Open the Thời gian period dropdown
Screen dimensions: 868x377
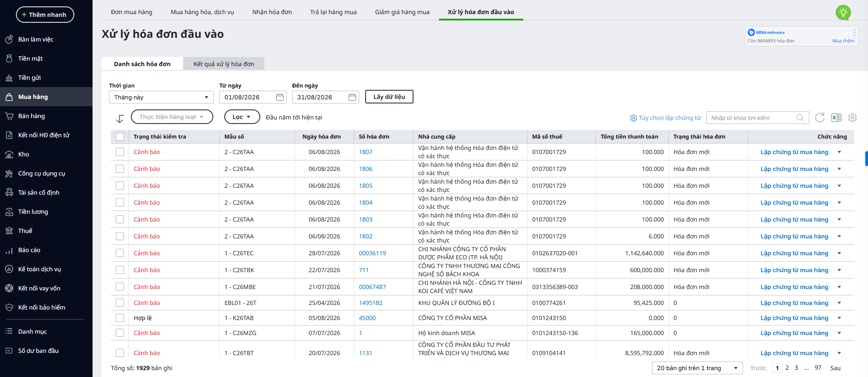161,97
